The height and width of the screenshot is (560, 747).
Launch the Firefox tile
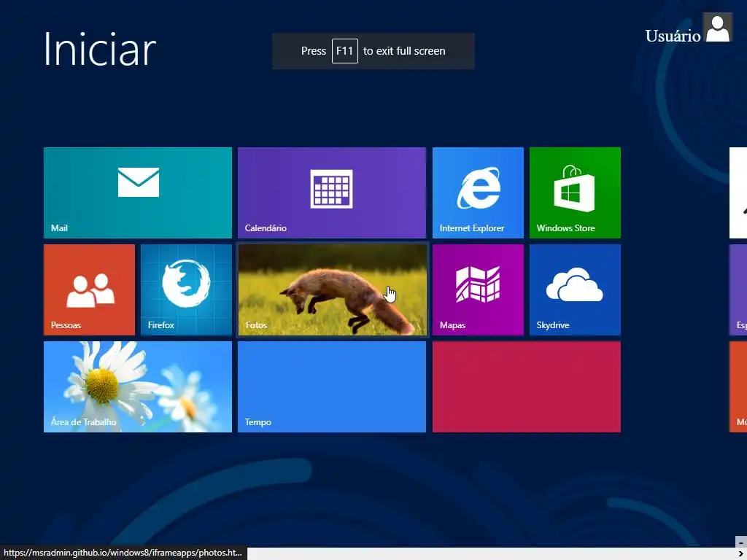point(186,290)
